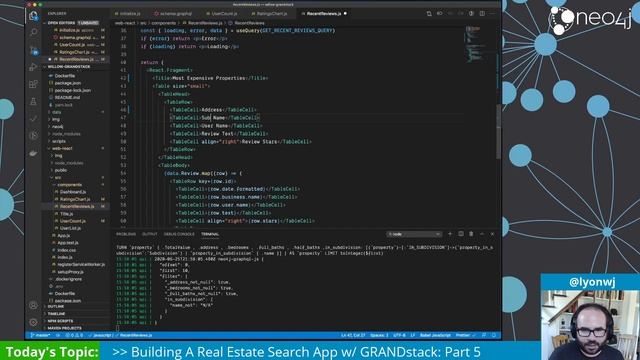
Task: Click the feedback icon in status bar
Action: [484, 335]
